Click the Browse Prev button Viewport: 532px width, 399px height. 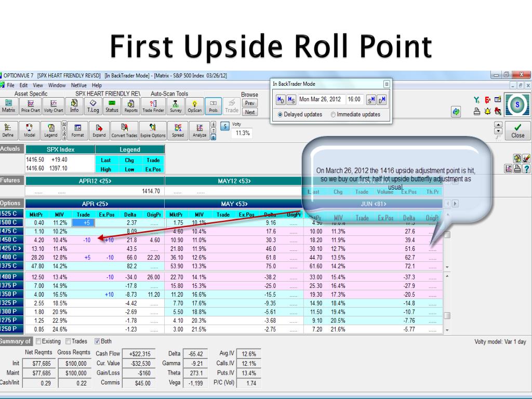pyautogui.click(x=250, y=103)
